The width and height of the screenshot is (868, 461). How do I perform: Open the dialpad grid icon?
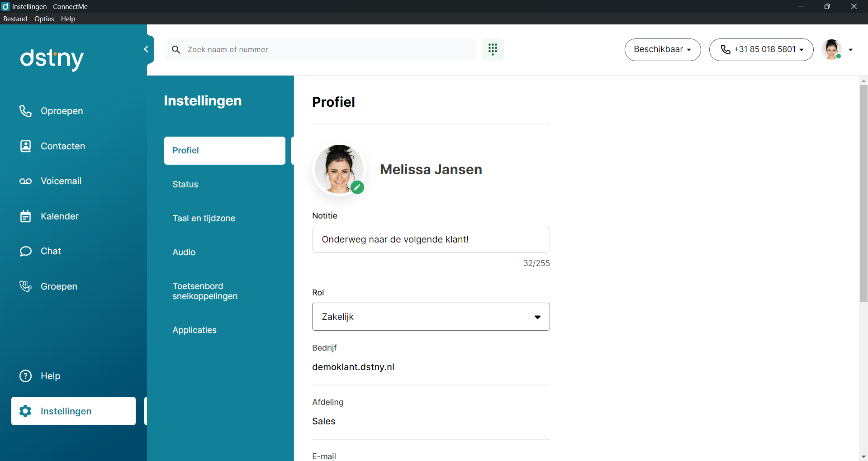[x=493, y=49]
